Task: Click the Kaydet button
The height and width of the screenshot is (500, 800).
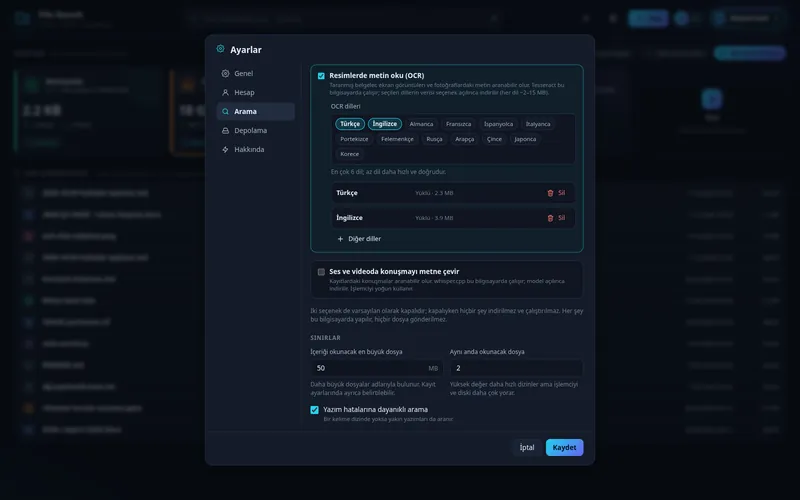Action: pyautogui.click(x=564, y=447)
